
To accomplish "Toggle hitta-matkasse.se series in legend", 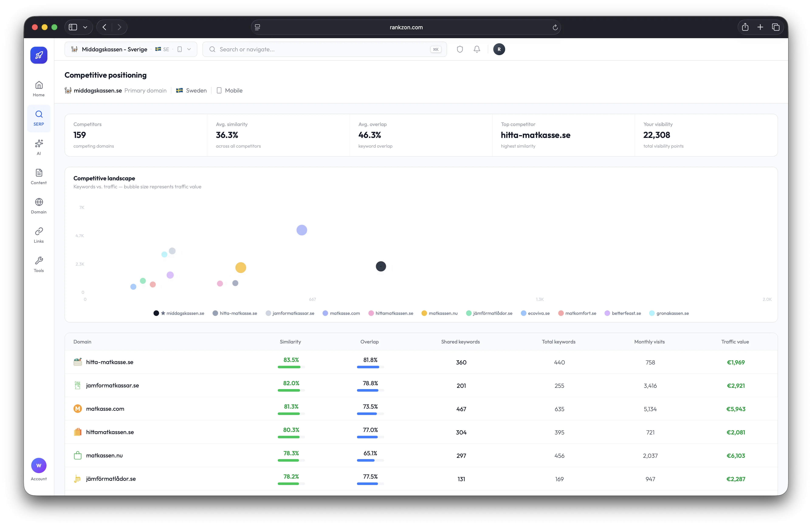I will pos(235,313).
